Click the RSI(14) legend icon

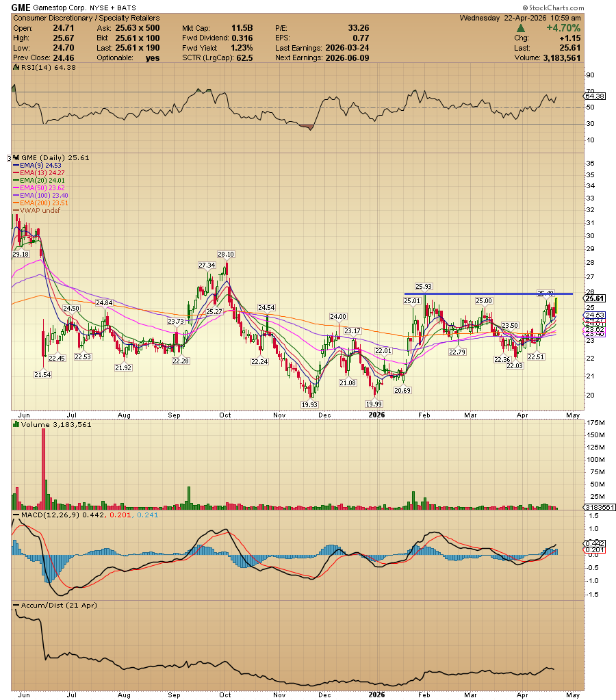point(16,68)
